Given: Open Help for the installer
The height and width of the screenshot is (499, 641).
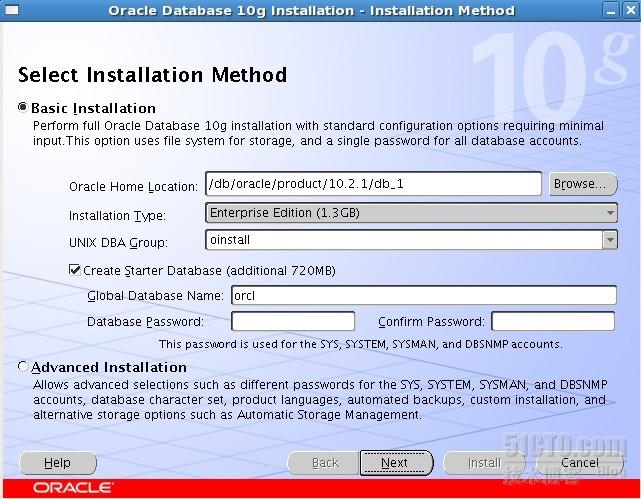Looking at the screenshot, I should click(58, 463).
